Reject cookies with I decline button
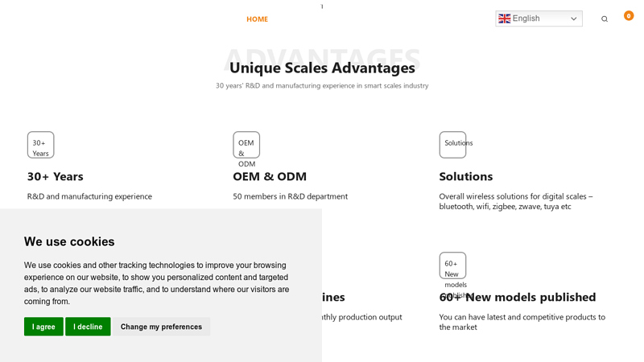This screenshot has width=644, height=362. coord(88,327)
